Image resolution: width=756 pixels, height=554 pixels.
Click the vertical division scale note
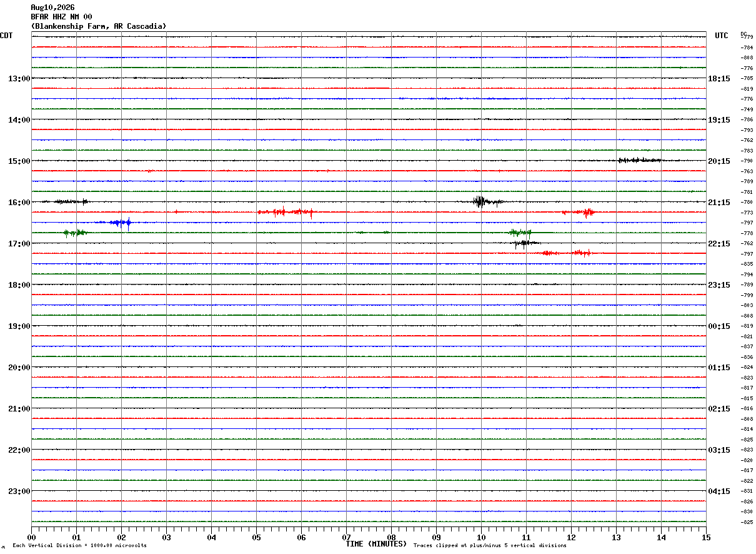[79, 546]
